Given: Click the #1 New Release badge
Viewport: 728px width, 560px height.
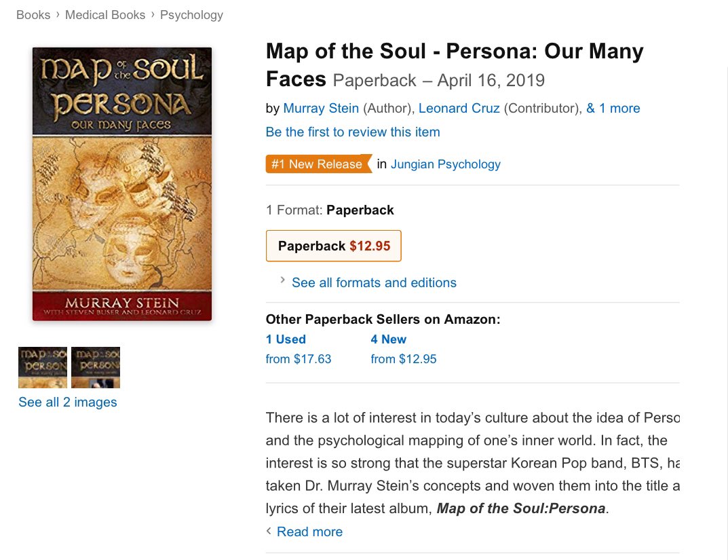Looking at the screenshot, I should [x=318, y=164].
